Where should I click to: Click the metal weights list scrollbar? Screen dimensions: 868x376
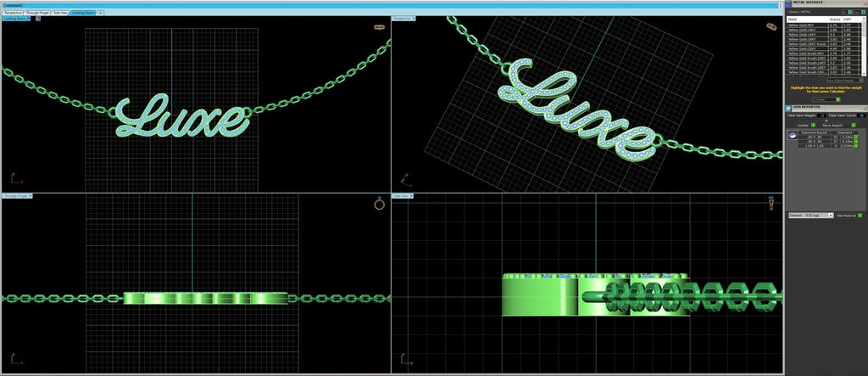click(862, 47)
